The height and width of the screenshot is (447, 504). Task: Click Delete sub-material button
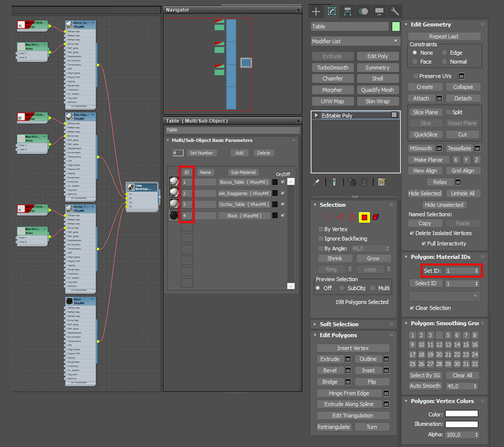(x=263, y=153)
